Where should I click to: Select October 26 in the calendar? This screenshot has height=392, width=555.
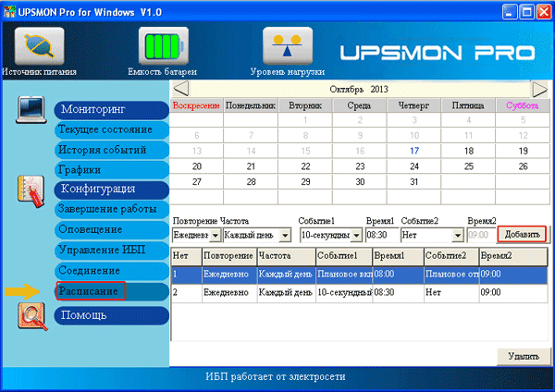(x=523, y=166)
